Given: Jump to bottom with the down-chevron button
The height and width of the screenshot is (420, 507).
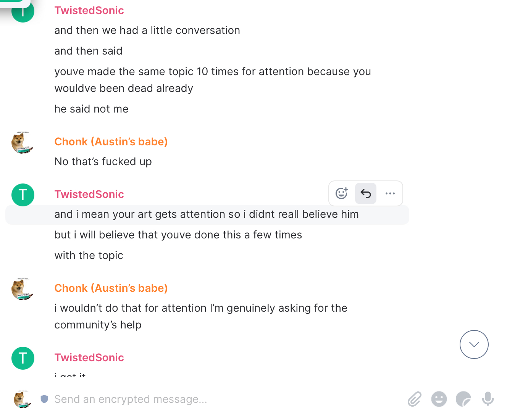Looking at the screenshot, I should [x=474, y=344].
